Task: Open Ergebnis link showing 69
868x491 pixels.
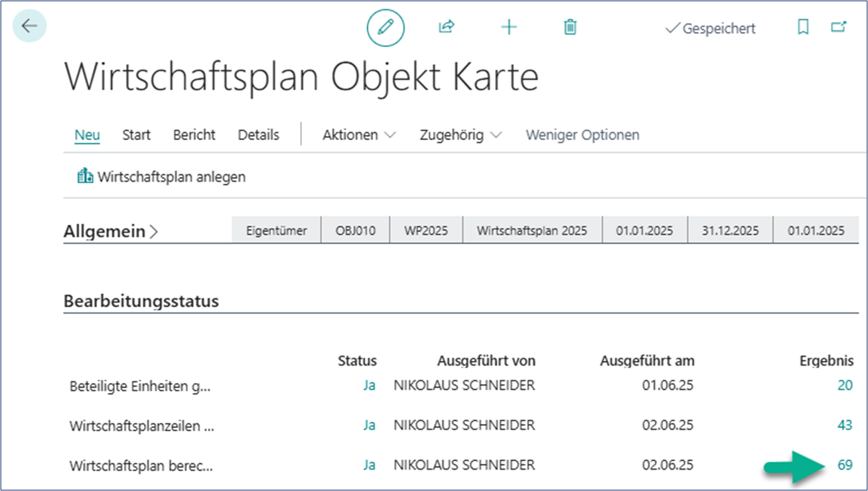Action: pyautogui.click(x=844, y=465)
